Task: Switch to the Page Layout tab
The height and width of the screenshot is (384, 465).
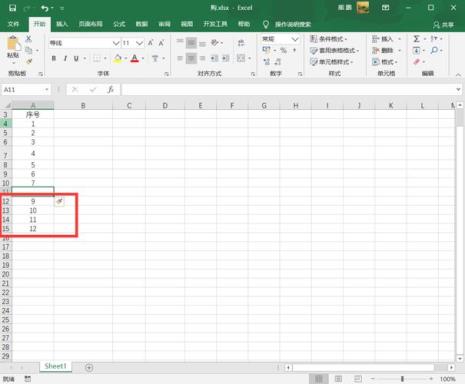Action: 90,24
